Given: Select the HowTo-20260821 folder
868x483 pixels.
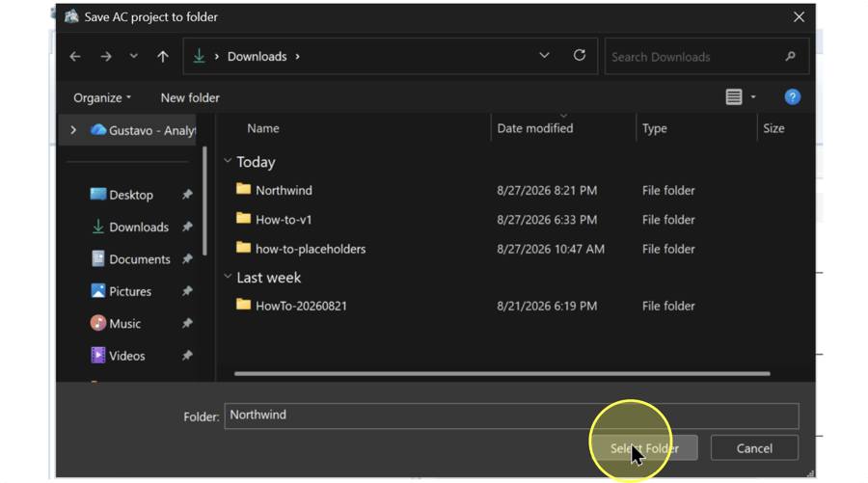Looking at the screenshot, I should point(301,306).
